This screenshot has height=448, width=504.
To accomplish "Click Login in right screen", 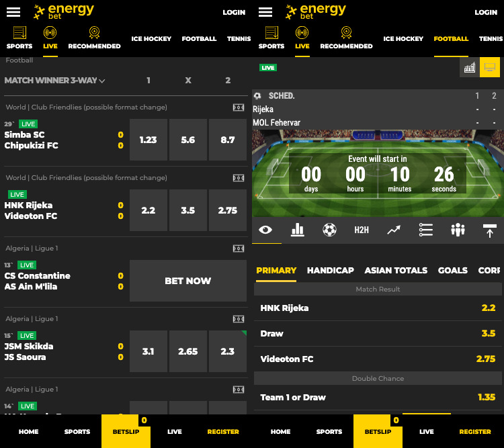I will (486, 12).
